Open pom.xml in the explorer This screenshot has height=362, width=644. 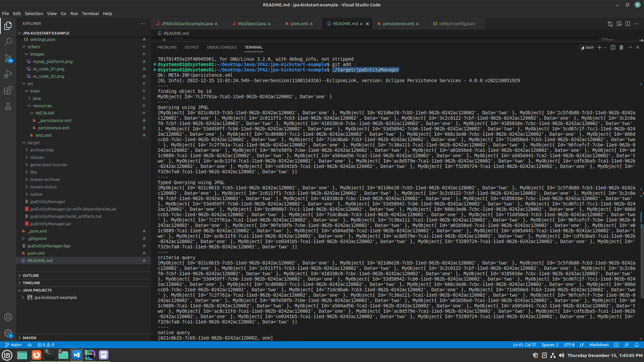36,253
